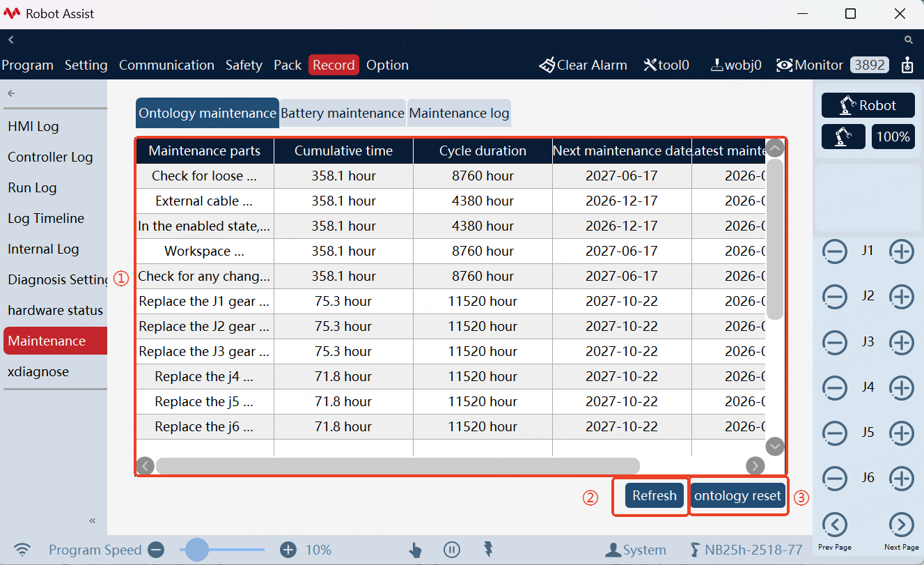
Task: Switch to Maintenance log tab
Action: 459,113
